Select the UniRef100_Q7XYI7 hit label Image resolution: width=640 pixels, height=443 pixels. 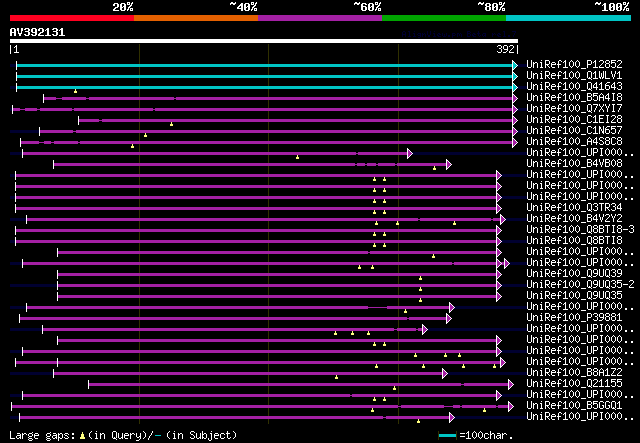[573, 109]
